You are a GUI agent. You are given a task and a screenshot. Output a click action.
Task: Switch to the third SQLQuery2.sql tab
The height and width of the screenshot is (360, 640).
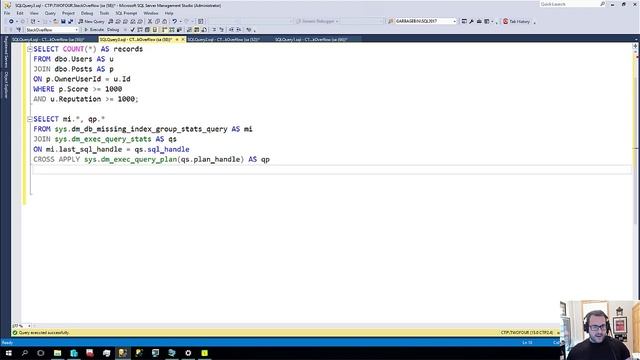tap(224, 40)
